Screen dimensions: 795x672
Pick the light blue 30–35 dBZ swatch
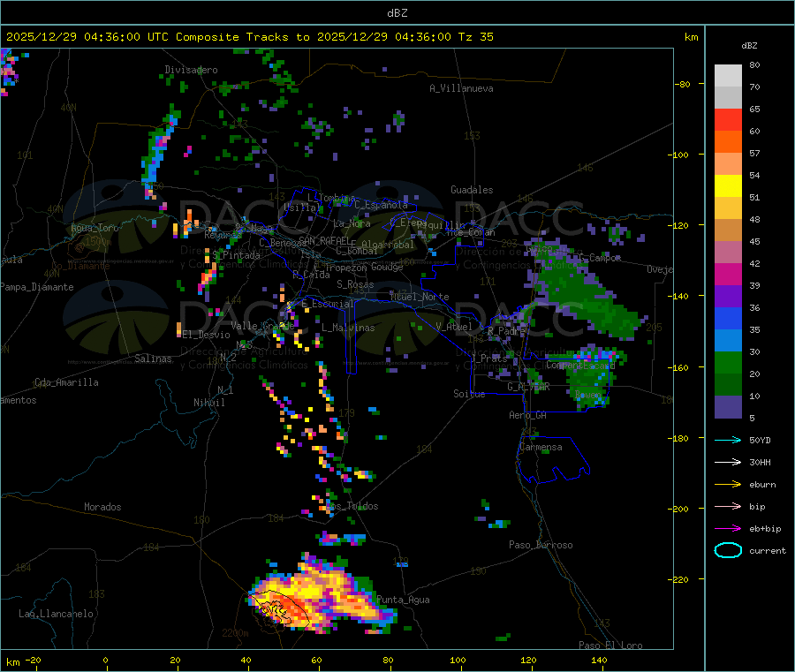click(x=728, y=341)
